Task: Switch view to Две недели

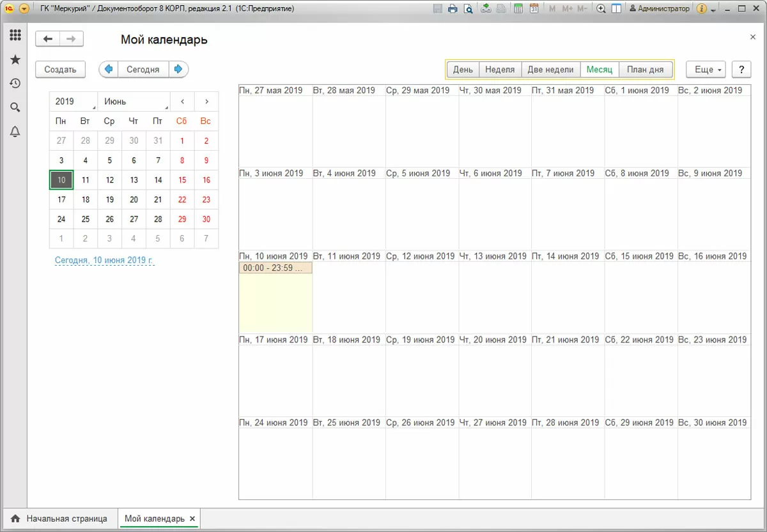Action: (x=551, y=70)
